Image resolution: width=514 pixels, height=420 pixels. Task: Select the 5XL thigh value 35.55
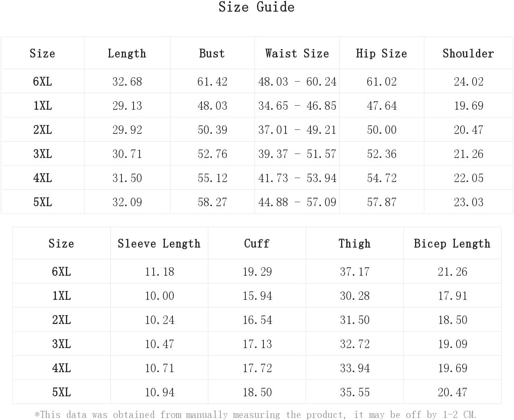(x=355, y=392)
